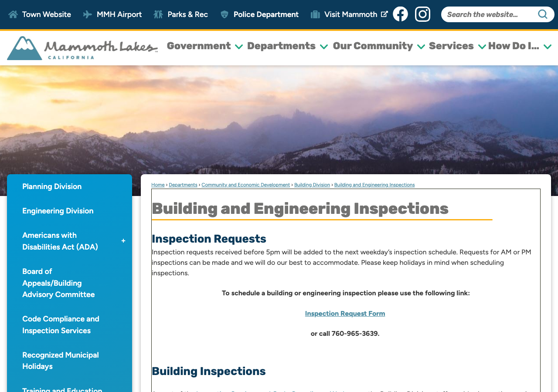Click the MMH Airport plane icon
The height and width of the screenshot is (392, 558).
88,14
